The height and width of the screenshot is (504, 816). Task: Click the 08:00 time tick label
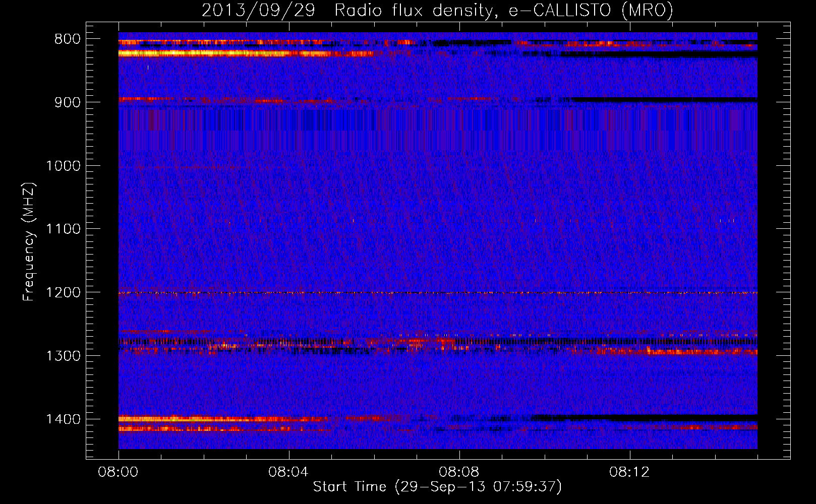pos(119,472)
